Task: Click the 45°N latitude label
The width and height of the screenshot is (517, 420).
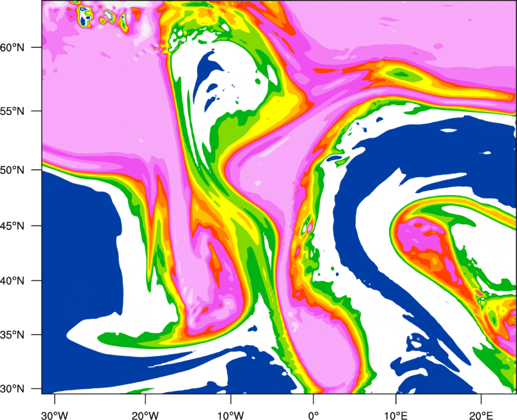Action: tap(12, 226)
